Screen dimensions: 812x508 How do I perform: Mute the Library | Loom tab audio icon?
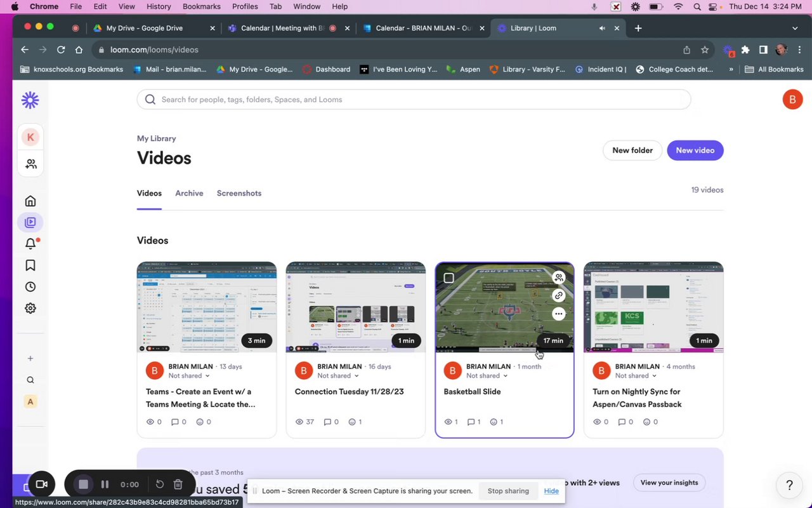tap(602, 28)
